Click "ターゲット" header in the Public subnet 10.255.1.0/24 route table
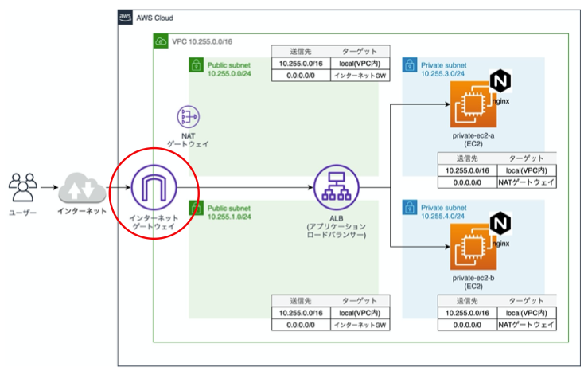588x375 pixels. pos(360,301)
